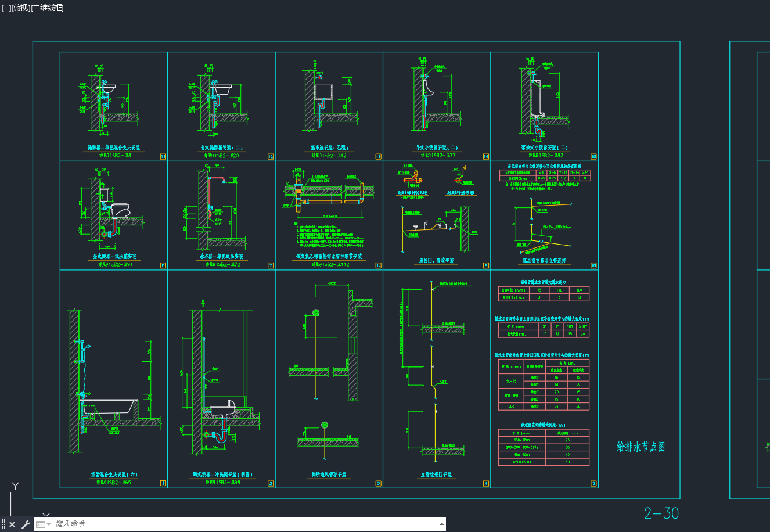Open the [二维线框] visual style menu
Viewport: 770px width, 532px height.
47,8
